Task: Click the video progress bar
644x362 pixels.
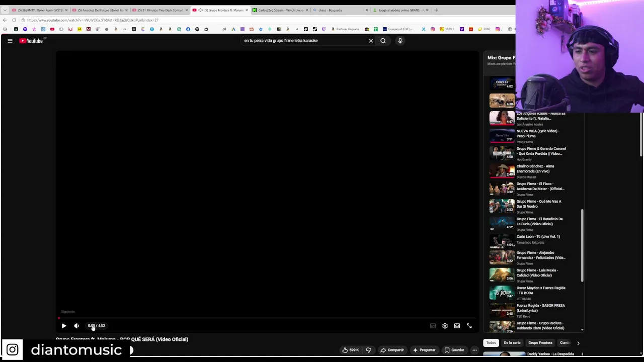Action: 267,318
